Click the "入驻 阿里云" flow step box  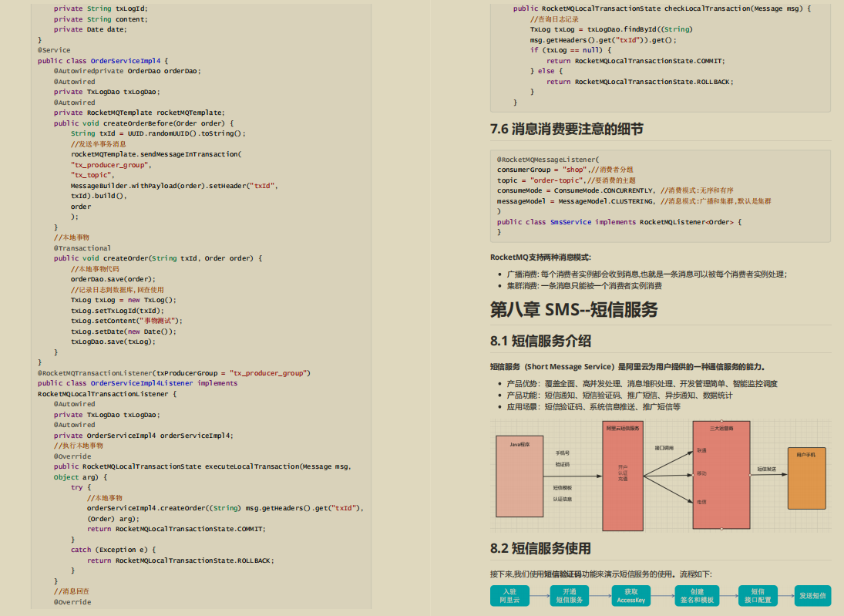point(509,595)
